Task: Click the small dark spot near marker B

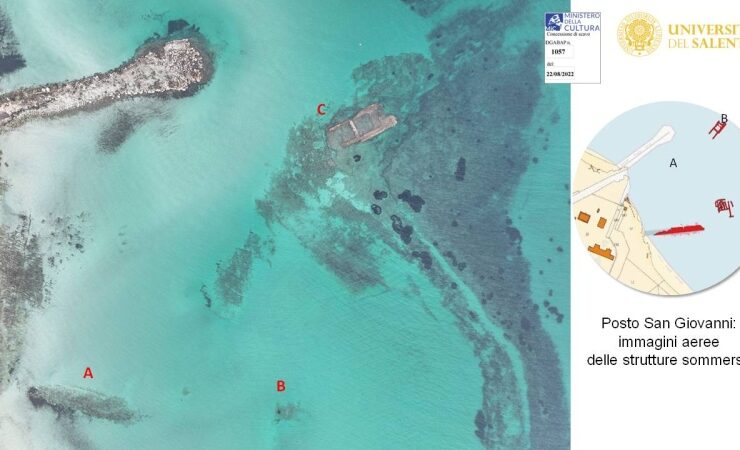Action: tap(280, 406)
